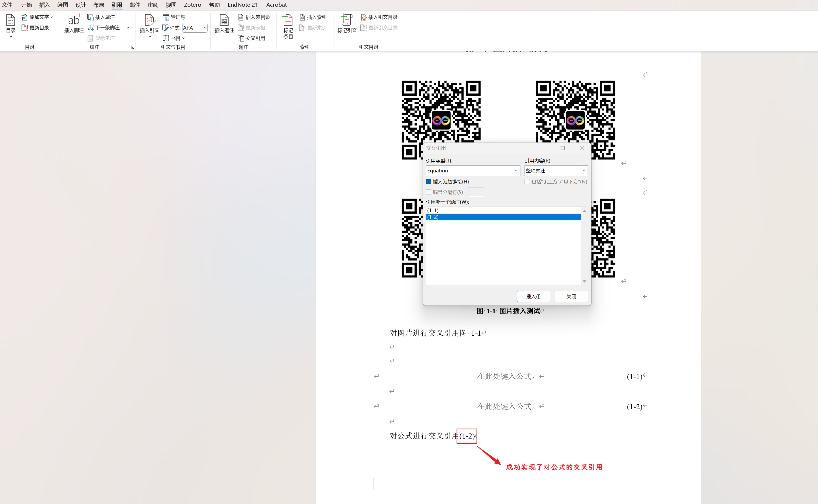
Task: Expand the 引用内容 (Insert reference to) 整项题注 dropdown
Action: (584, 171)
